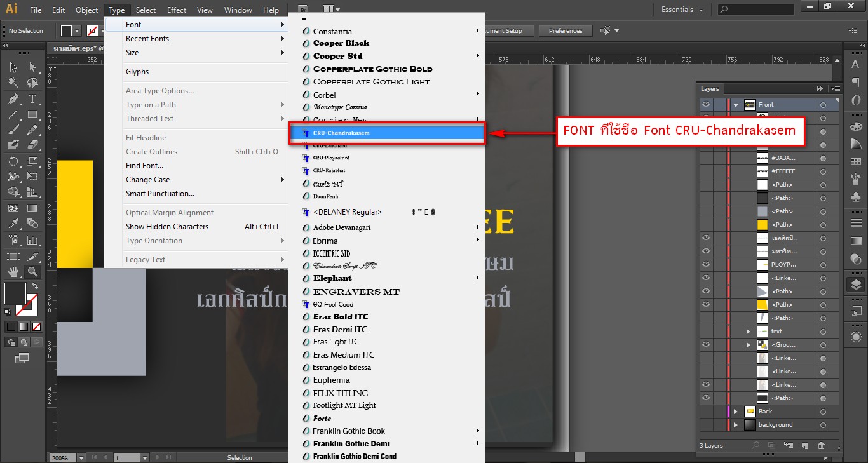868x463 pixels.
Task: Select the Eraser tool
Action: 32,145
